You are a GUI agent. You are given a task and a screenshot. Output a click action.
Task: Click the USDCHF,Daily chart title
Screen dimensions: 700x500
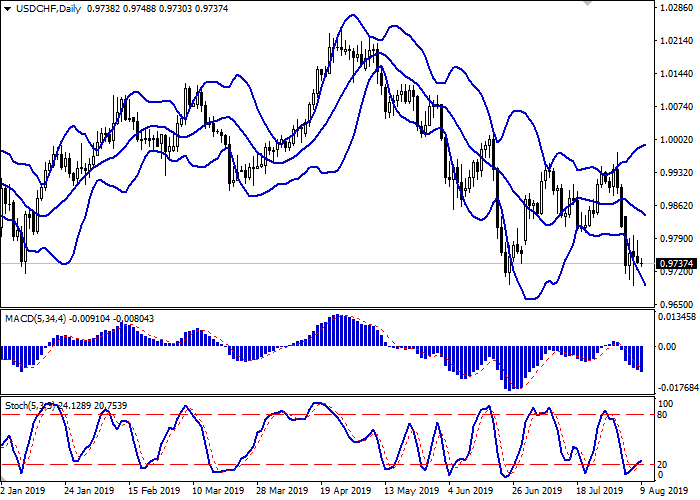click(49, 9)
